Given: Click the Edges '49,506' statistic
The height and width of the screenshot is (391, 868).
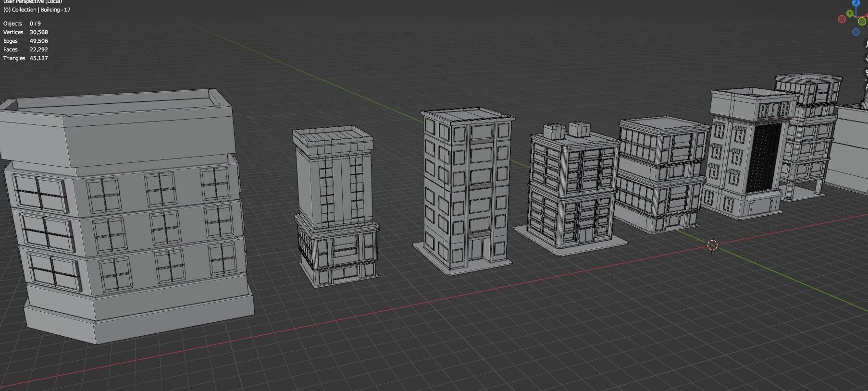Looking at the screenshot, I should coord(39,41).
